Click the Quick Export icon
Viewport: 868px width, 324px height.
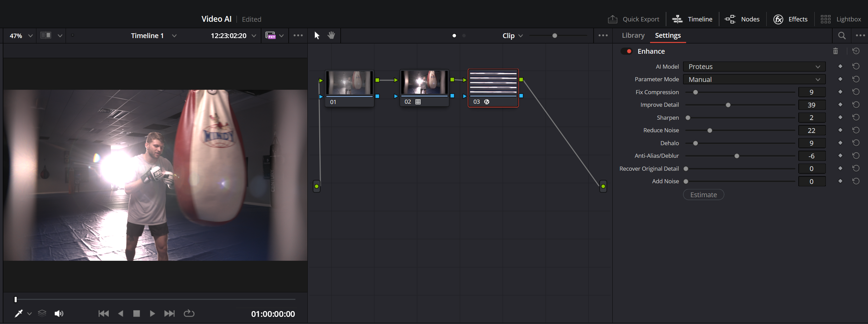(x=612, y=19)
